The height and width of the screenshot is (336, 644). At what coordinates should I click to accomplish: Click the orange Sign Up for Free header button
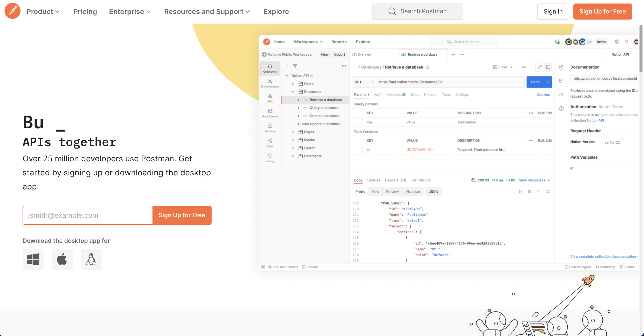coord(602,12)
